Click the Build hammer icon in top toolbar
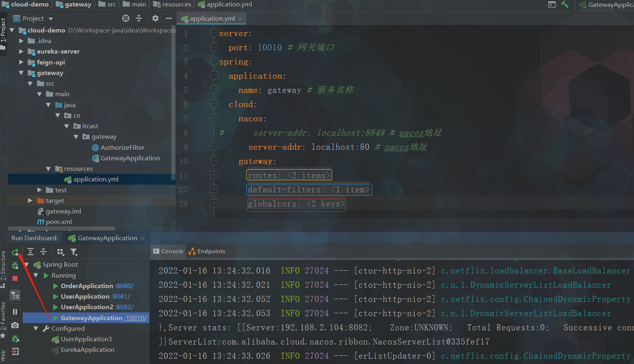This screenshot has height=364, width=634. (565, 4)
